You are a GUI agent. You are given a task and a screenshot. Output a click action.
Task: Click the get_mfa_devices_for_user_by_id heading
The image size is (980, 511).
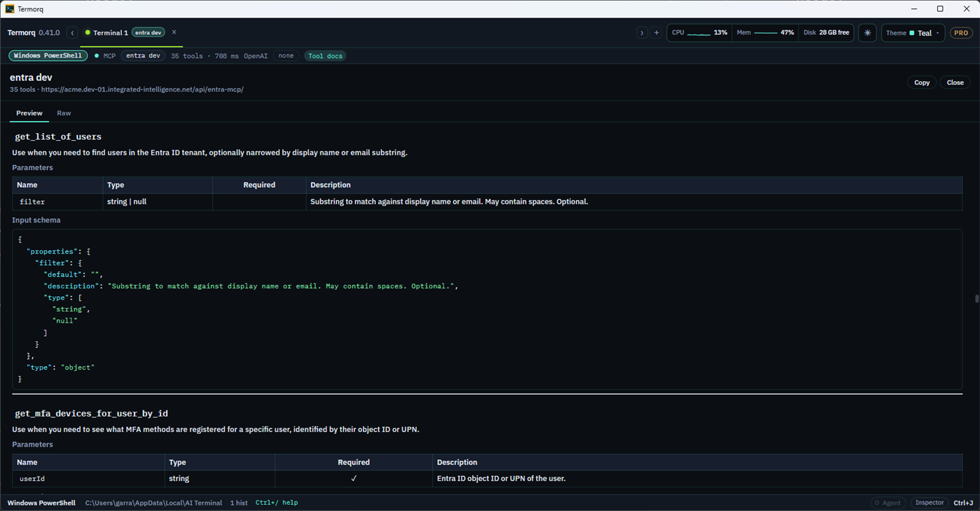[91, 414]
